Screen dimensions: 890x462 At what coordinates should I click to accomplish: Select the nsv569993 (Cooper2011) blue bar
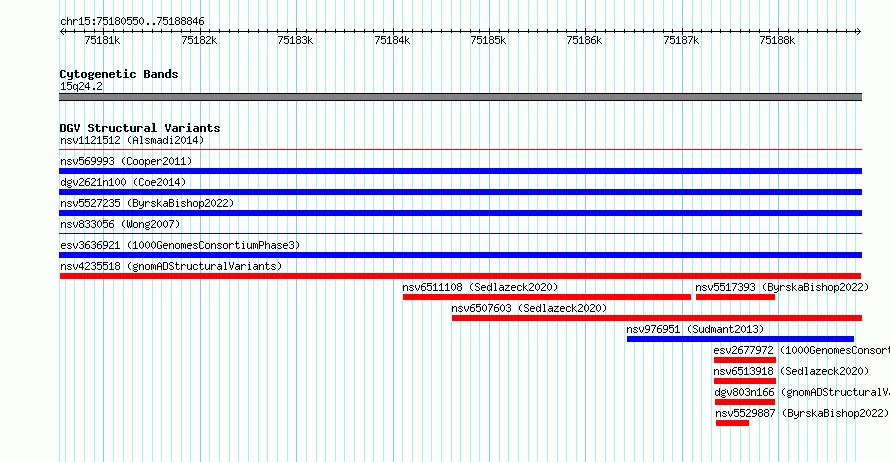460,171
